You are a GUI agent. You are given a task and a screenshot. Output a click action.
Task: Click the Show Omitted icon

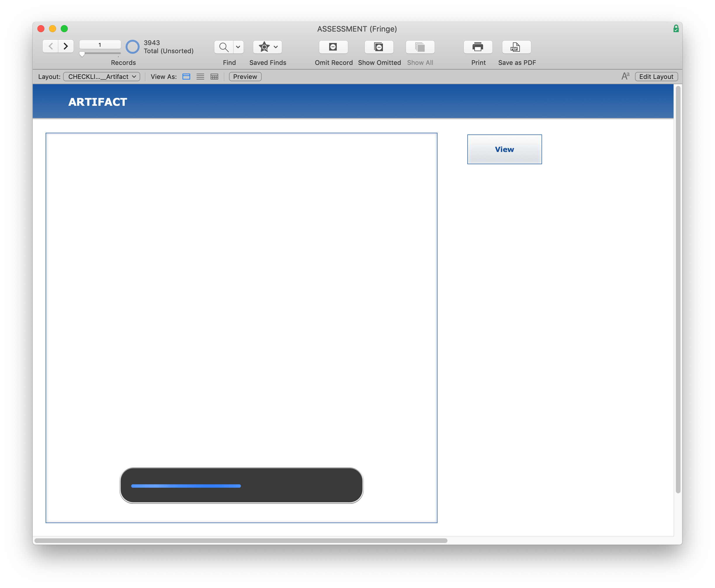(379, 47)
